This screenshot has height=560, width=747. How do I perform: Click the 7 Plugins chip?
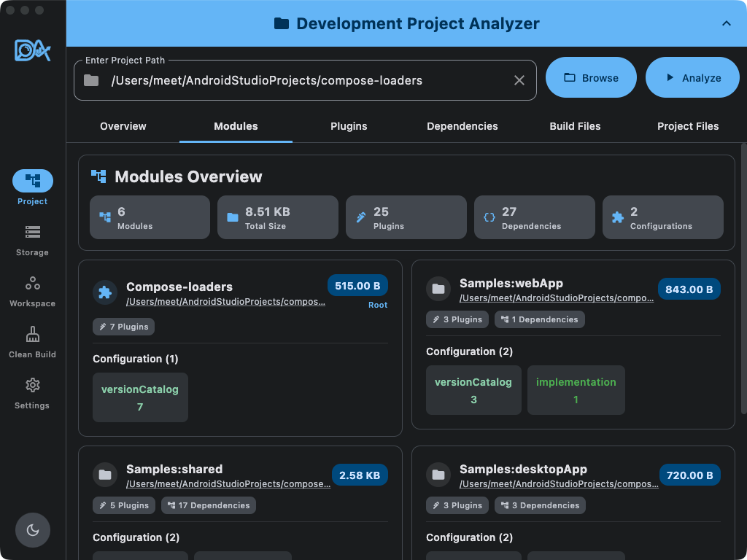point(123,327)
